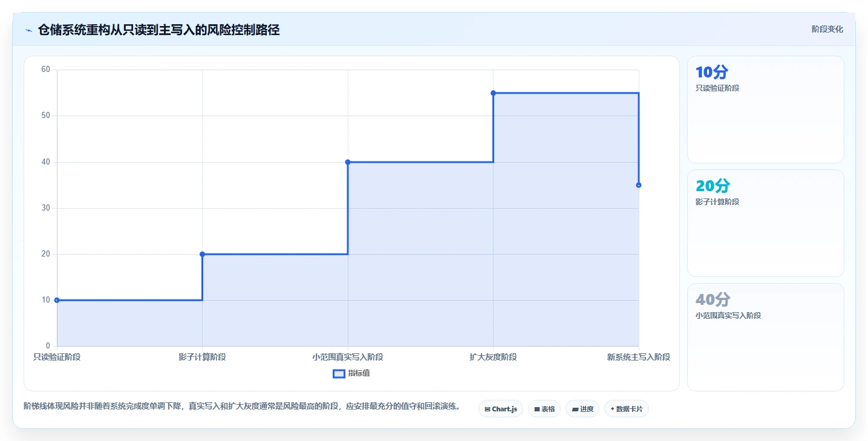Click the Chart.js tag icon

488,410
